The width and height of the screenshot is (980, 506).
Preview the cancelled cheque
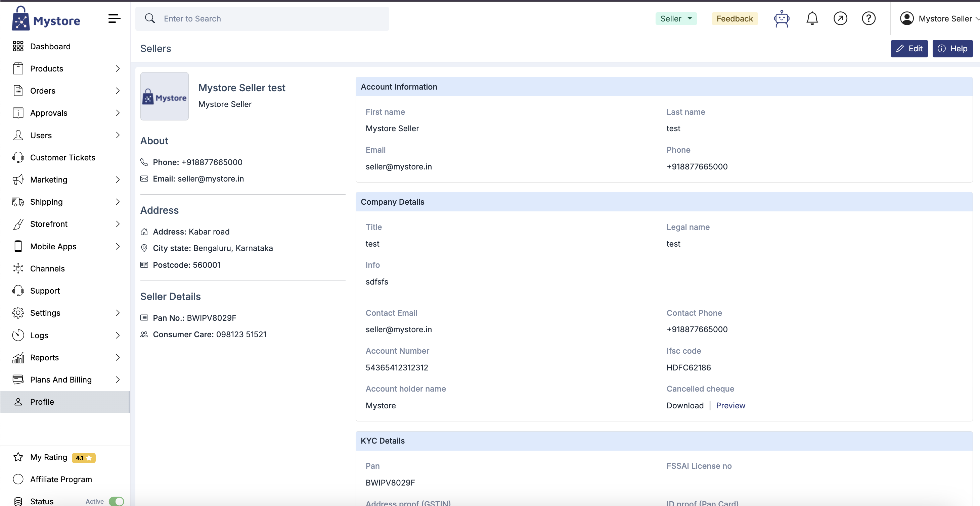(730, 406)
